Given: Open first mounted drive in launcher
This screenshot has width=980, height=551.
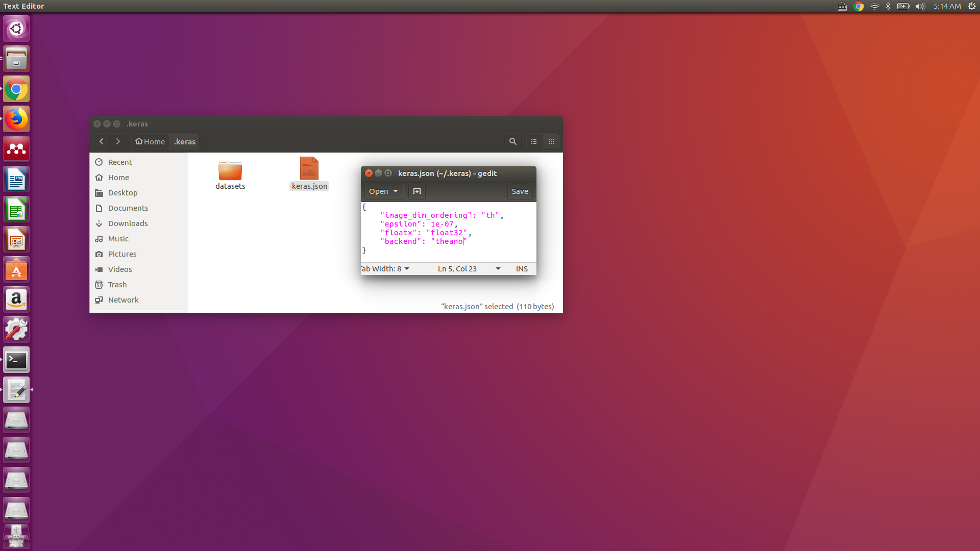Looking at the screenshot, I should [x=16, y=420].
